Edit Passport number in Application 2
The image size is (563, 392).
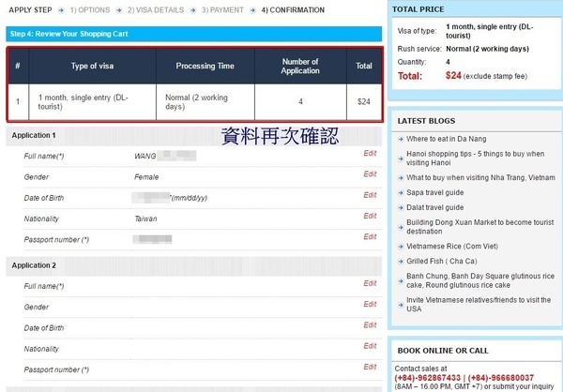point(370,369)
